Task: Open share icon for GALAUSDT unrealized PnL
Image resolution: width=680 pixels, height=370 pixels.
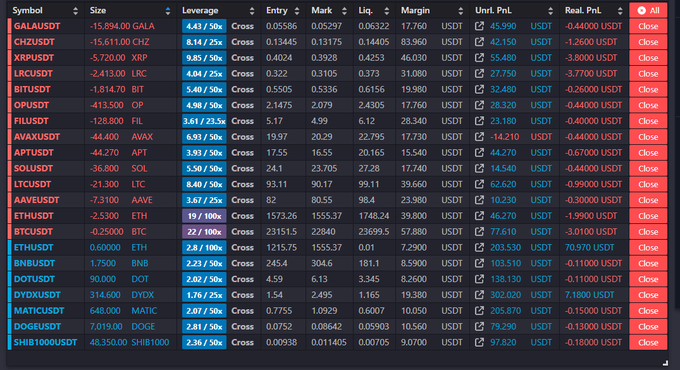Action: (x=479, y=26)
